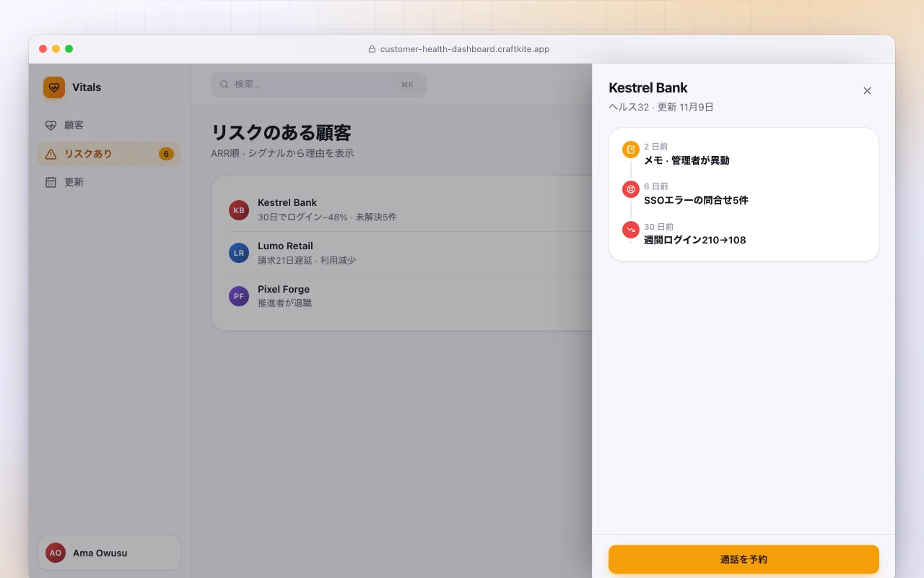This screenshot has height=578, width=924.
Task: Click the red downtrend icon for 週間ログイン210→108
Action: (x=631, y=230)
